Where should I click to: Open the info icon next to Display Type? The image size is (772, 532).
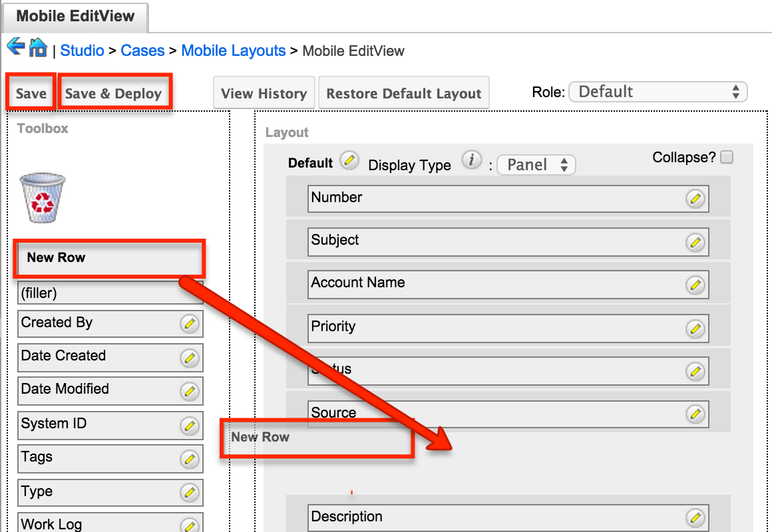[x=471, y=160]
